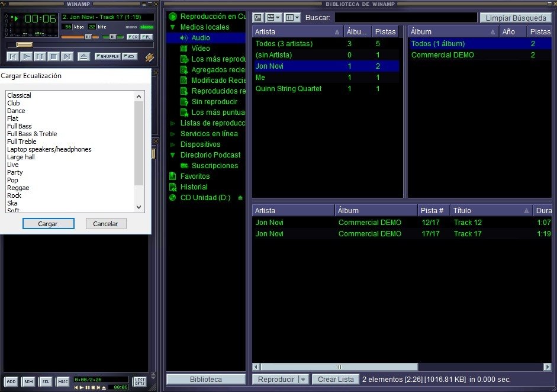Open the Winamp main menu corner icon
The image size is (557, 392).
[x=4, y=4]
